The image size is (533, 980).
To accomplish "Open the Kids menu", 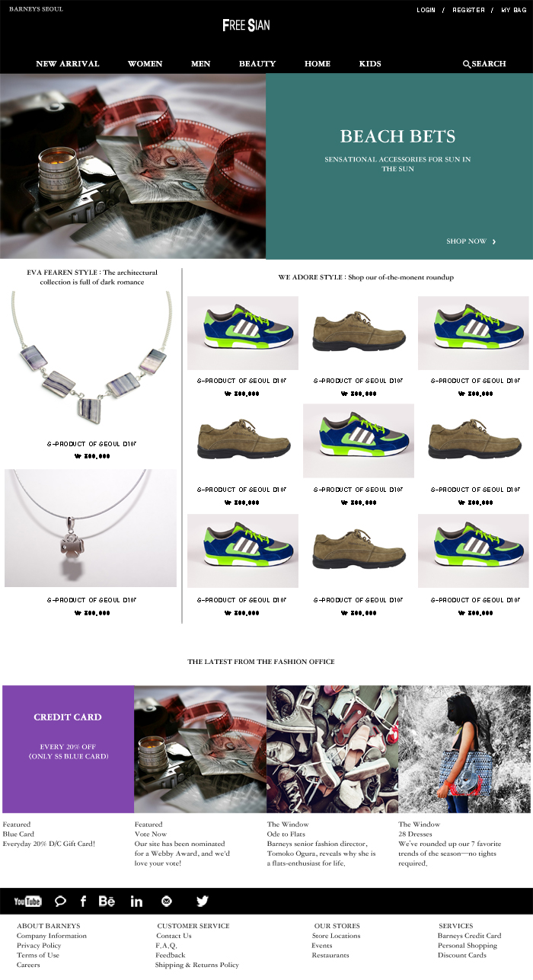I will (x=370, y=64).
